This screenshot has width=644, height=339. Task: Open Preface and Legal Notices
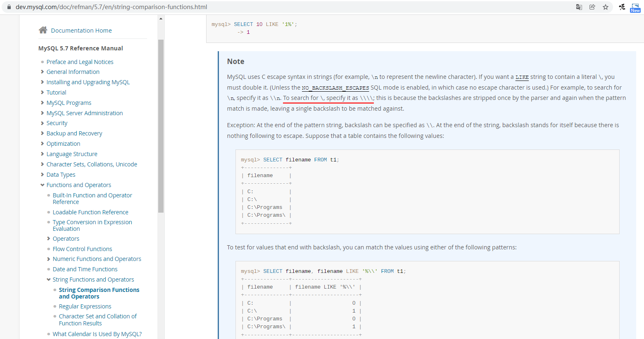[80, 62]
